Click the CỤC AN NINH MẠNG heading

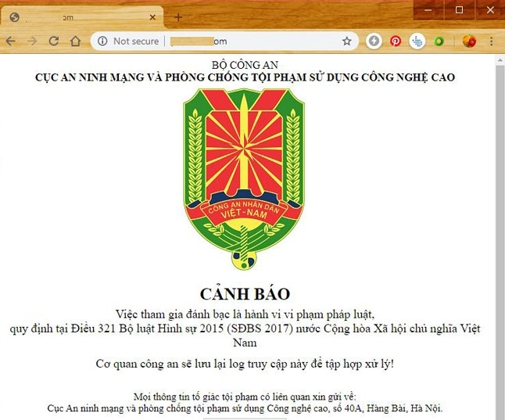[245, 77]
